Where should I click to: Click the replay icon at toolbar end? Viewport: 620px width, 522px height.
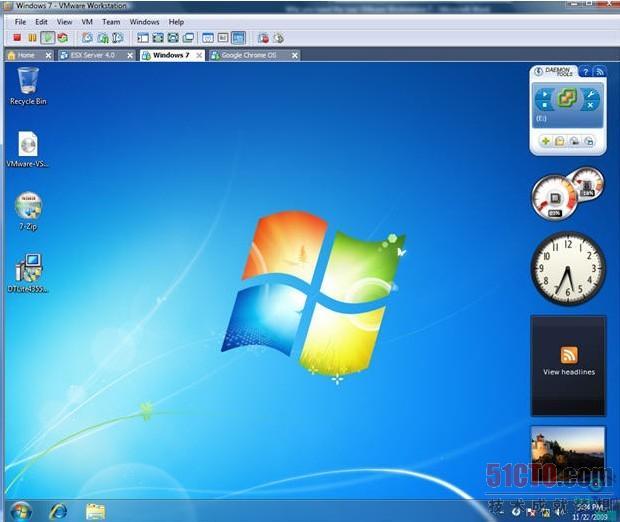[x=278, y=38]
